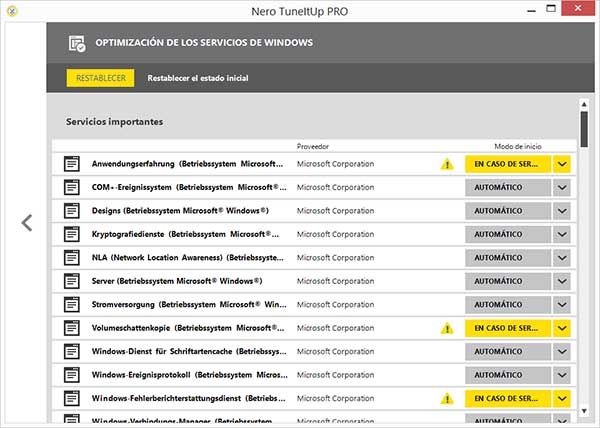Open arrow for Windows-Dienst für Schriftartencache
Image resolution: width=600 pixels, height=428 pixels.
pyautogui.click(x=562, y=352)
